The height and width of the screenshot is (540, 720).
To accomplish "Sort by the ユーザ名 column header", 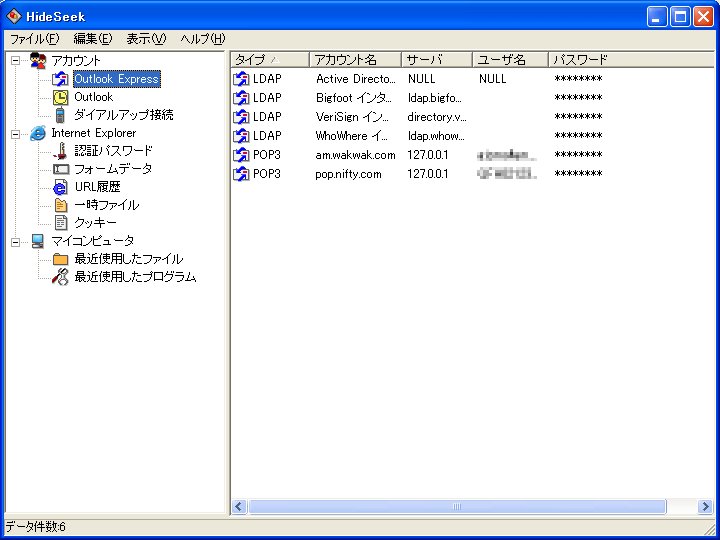I will click(510, 60).
